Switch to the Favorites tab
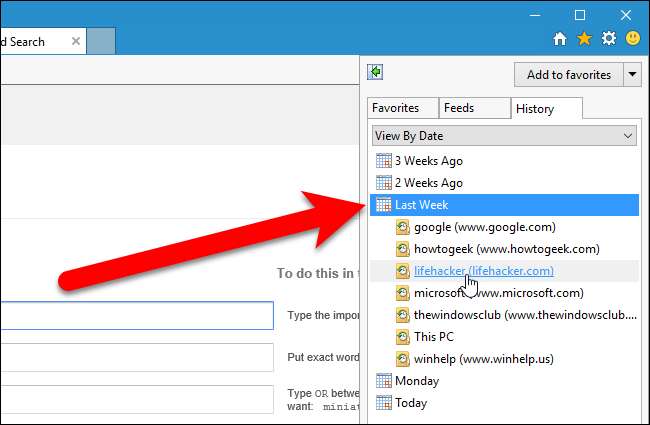This screenshot has width=650, height=425. coord(403,108)
